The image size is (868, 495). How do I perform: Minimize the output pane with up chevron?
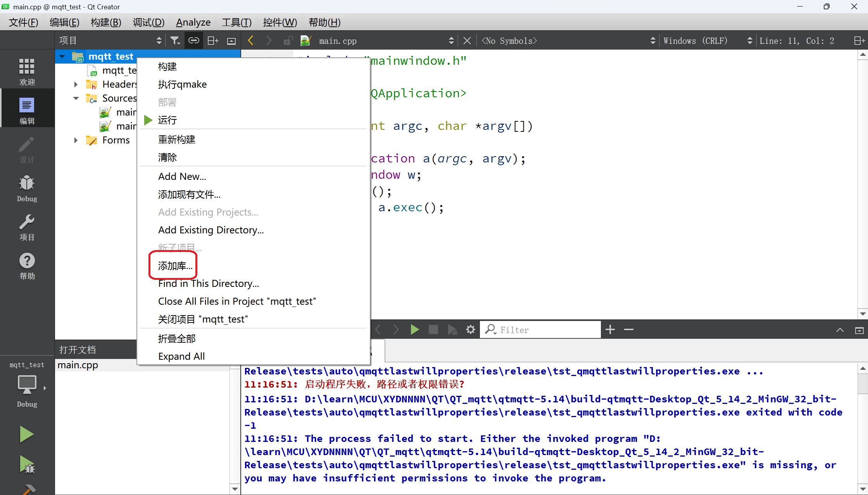point(840,330)
